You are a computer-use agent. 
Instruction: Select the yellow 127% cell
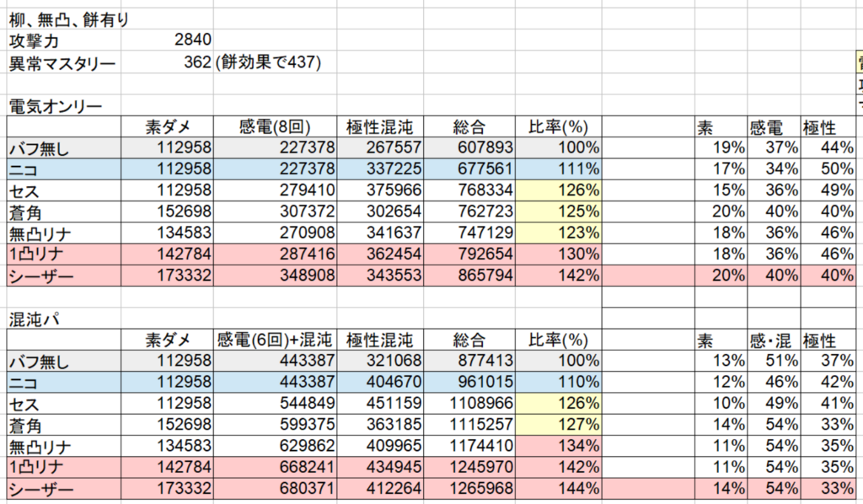point(559,426)
